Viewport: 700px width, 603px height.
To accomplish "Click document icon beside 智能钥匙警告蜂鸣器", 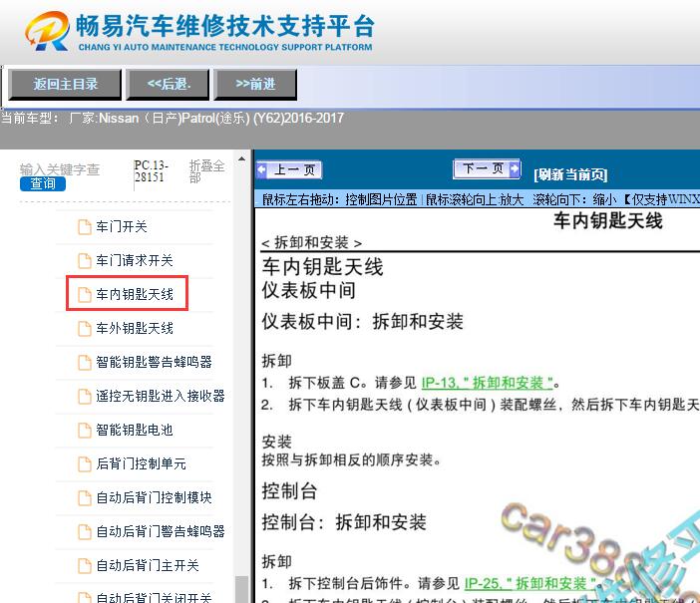I will (x=85, y=363).
